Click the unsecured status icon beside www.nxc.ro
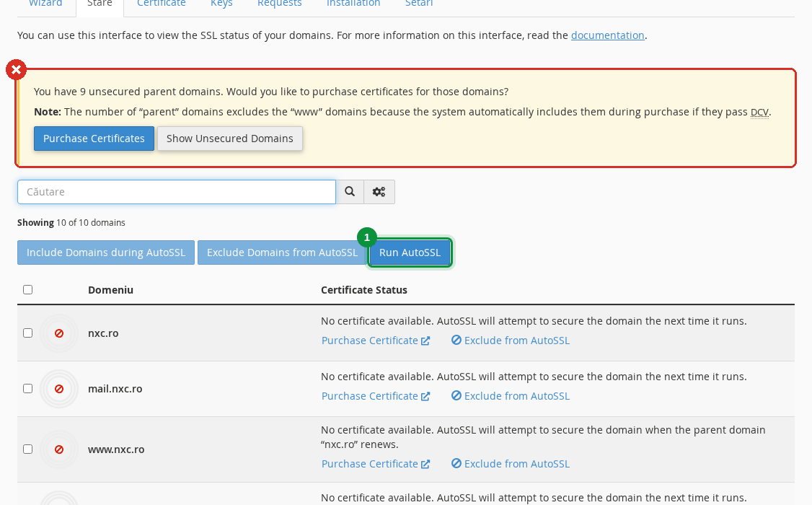The height and width of the screenshot is (505, 812). (x=59, y=449)
